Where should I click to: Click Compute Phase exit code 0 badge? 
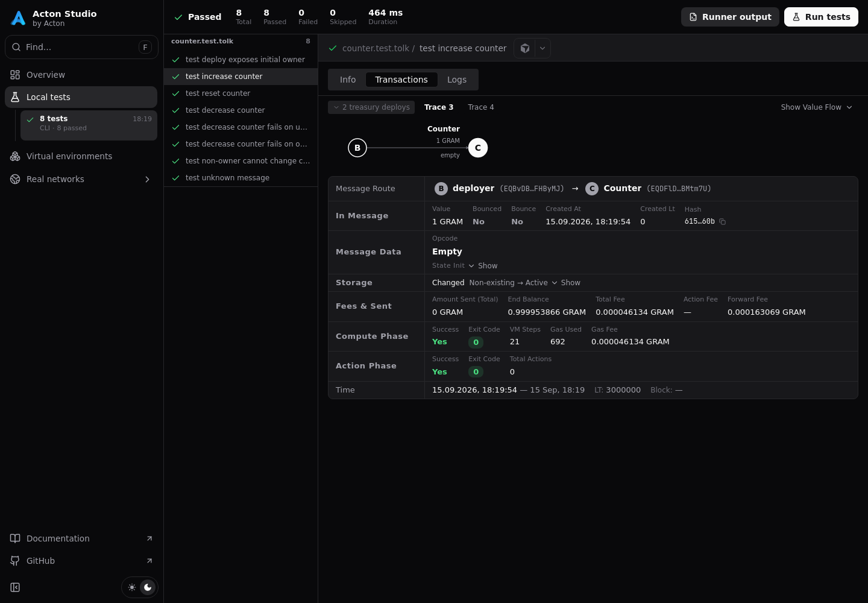click(x=476, y=343)
